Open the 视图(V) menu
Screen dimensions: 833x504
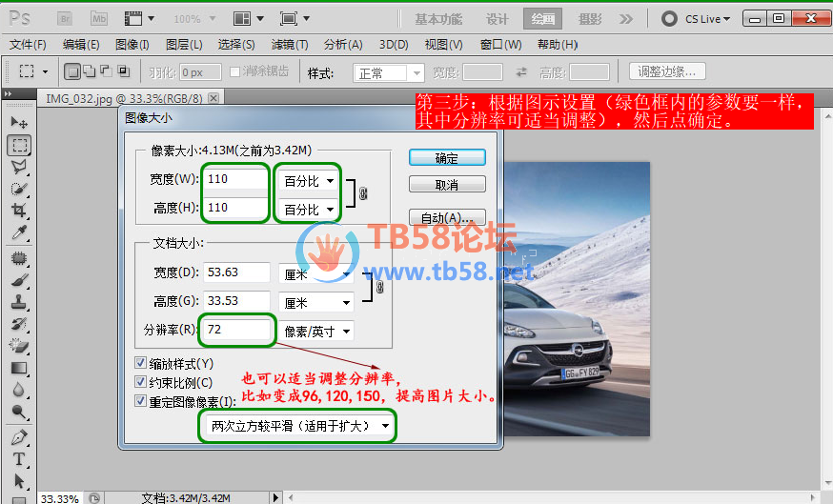443,45
